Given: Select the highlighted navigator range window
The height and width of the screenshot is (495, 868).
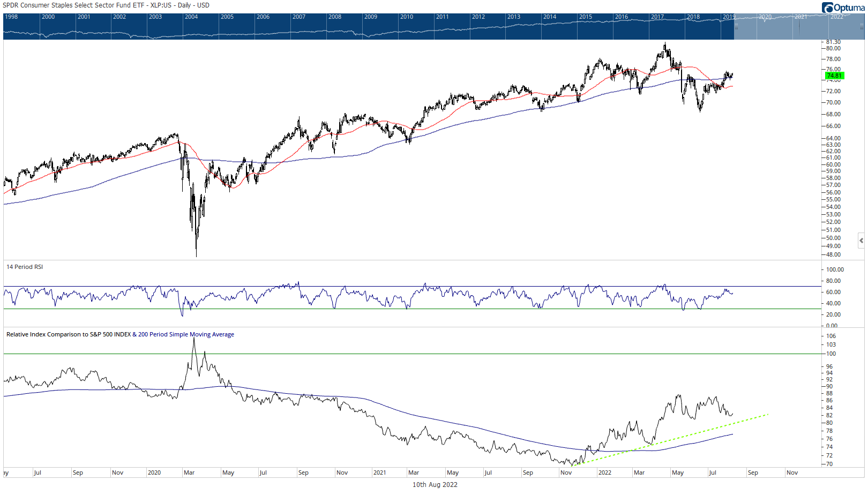Looking at the screenshot, I should point(799,26).
